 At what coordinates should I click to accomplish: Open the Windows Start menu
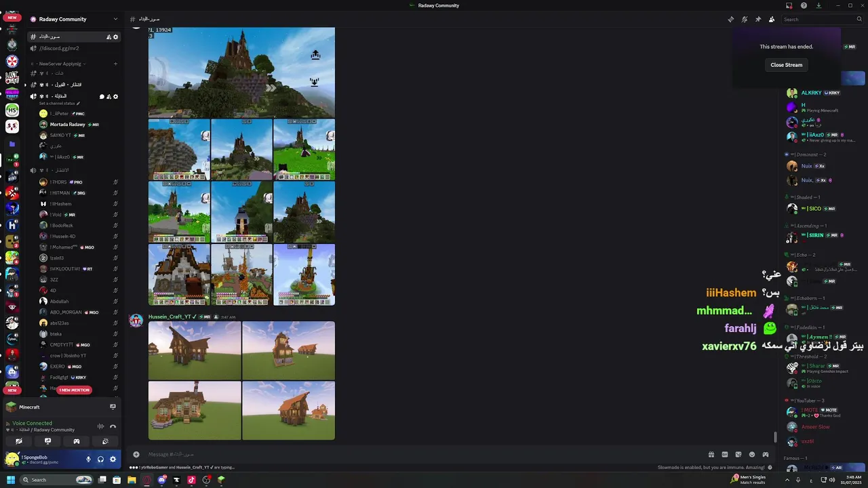pyautogui.click(x=10, y=480)
